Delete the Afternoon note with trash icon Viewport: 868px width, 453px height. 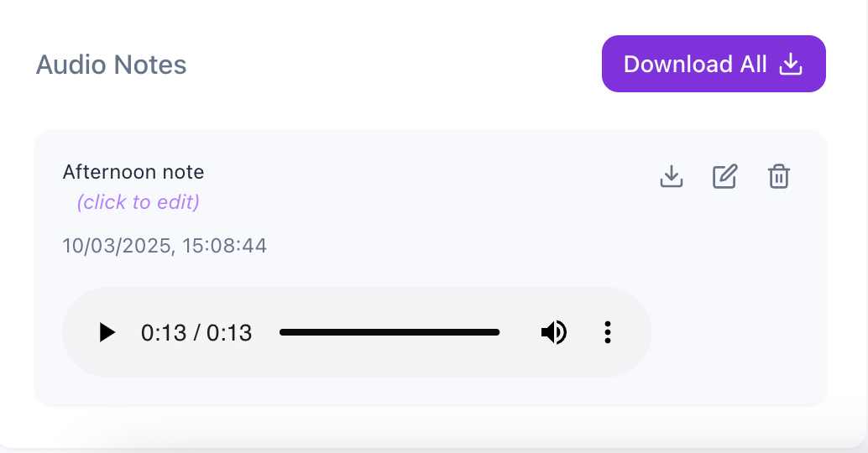[779, 176]
